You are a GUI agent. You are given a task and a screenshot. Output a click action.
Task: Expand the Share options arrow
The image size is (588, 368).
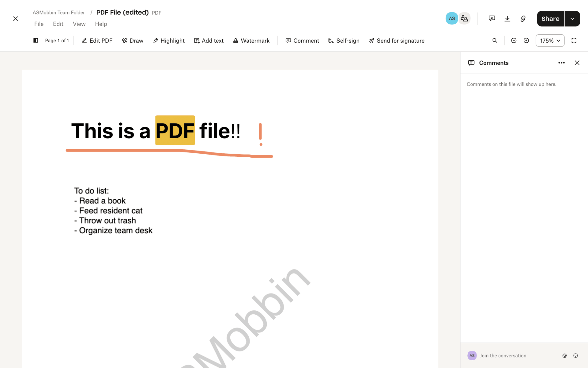[572, 19]
